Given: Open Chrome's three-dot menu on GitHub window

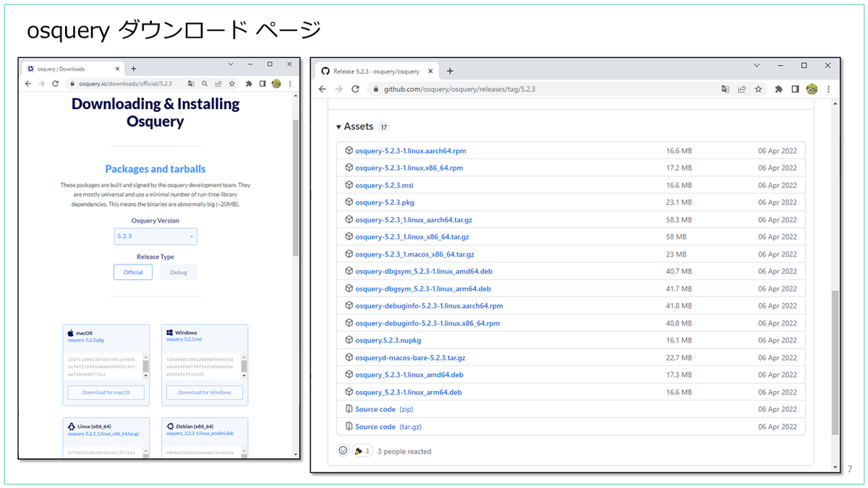Looking at the screenshot, I should pyautogui.click(x=828, y=89).
